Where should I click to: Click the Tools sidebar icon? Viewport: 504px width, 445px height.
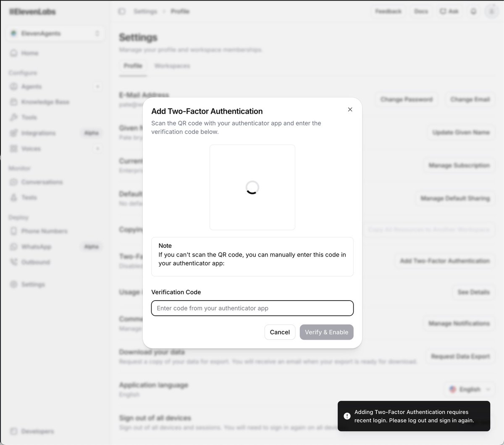pos(14,118)
